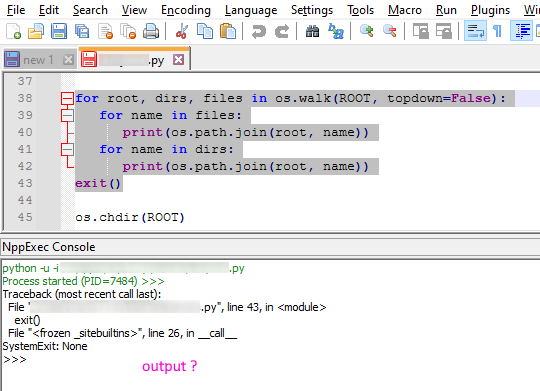Toggle synchronize horizontal scrolling
The height and width of the screenshot is (391, 540).
click(444, 31)
